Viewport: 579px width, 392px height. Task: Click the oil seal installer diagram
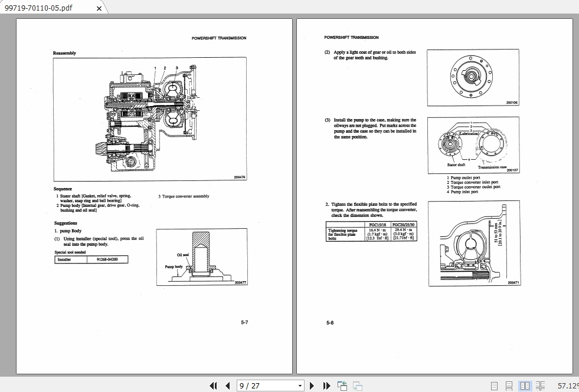pyautogui.click(x=202, y=257)
